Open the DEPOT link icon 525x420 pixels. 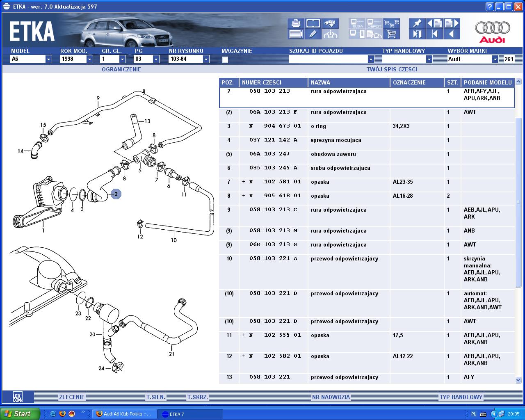(374, 23)
